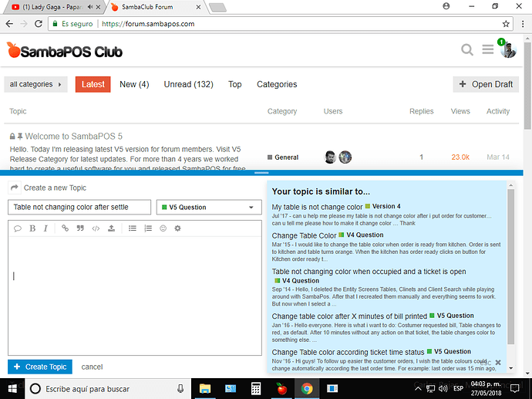Viewport: 532px width, 399px height.
Task: Open V5 Question category dropdown
Action: pos(209,207)
